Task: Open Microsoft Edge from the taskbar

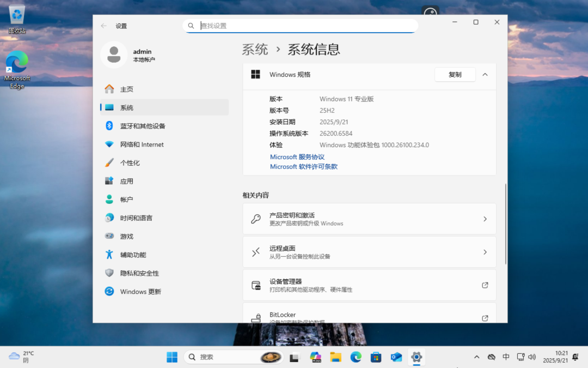Action: coord(356,357)
